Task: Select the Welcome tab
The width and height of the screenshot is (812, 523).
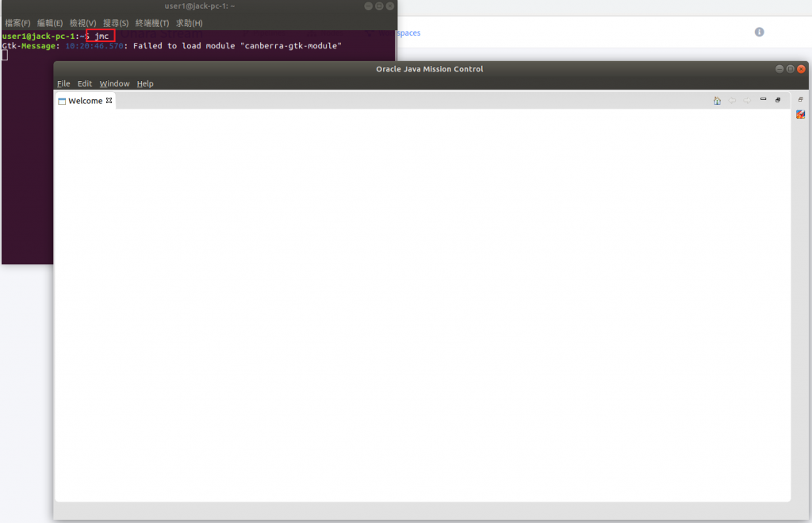Action: [85, 101]
